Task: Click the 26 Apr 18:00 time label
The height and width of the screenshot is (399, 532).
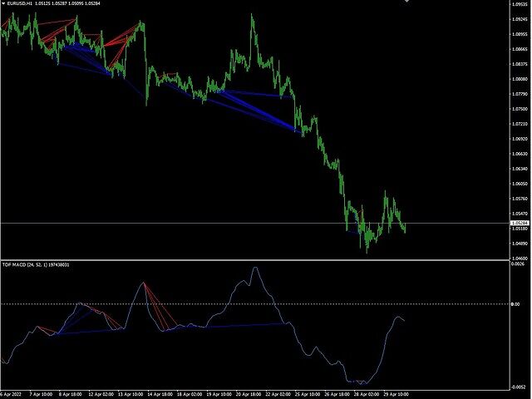Action: (337, 394)
